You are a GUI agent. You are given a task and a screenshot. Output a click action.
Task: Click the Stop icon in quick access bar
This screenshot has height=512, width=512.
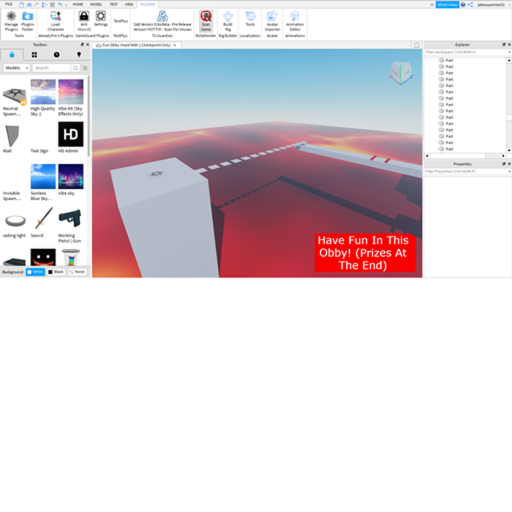click(52, 4)
